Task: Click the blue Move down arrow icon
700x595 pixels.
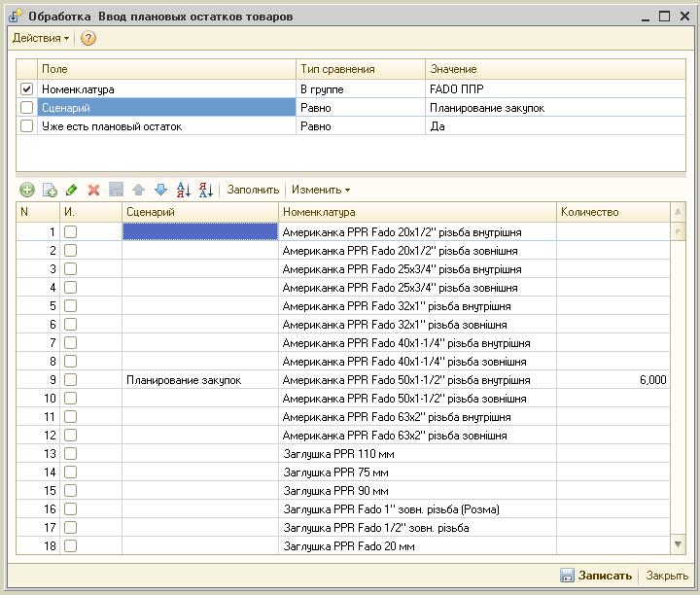Action: [x=160, y=190]
